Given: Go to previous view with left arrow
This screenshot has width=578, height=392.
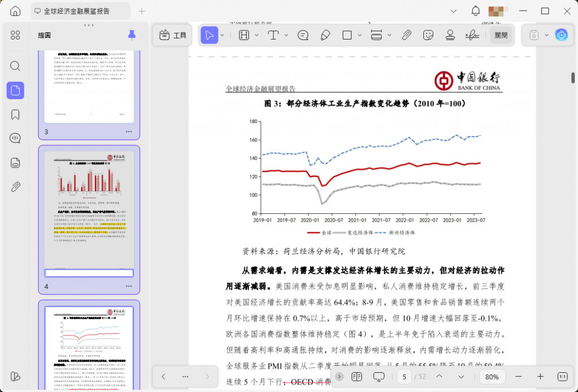Looking at the screenshot, I should pos(163,377).
